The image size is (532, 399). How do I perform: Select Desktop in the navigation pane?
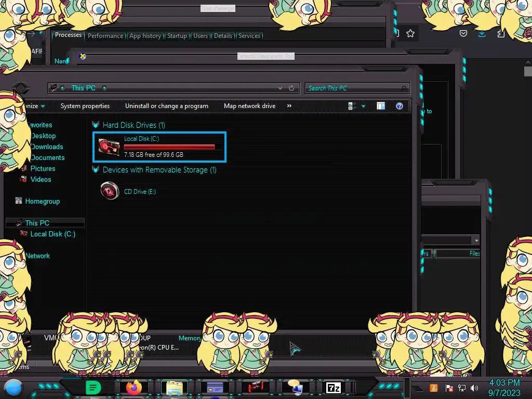pos(43,136)
